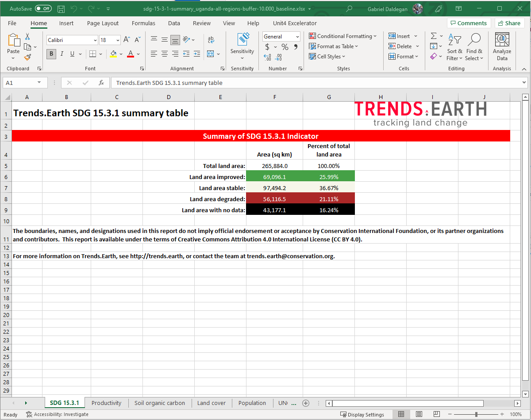The width and height of the screenshot is (531, 420).
Task: Expand the General number format dropdown
Action: [297, 37]
